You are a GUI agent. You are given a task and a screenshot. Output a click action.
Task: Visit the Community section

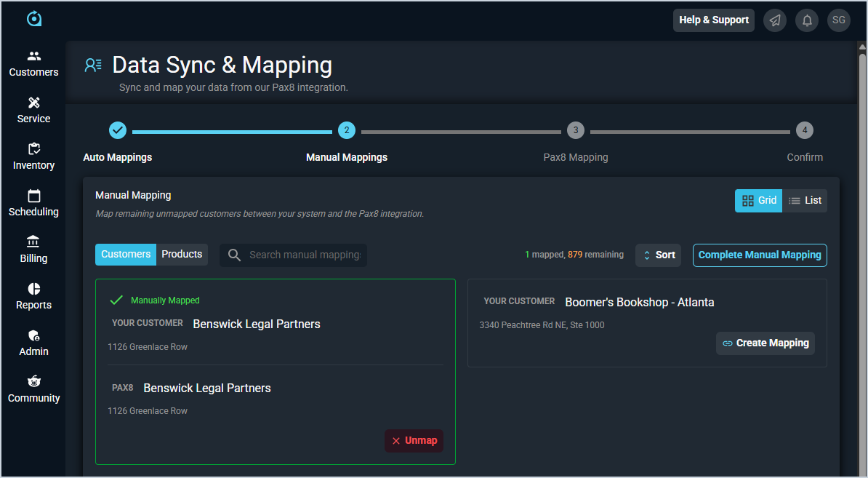click(x=33, y=389)
